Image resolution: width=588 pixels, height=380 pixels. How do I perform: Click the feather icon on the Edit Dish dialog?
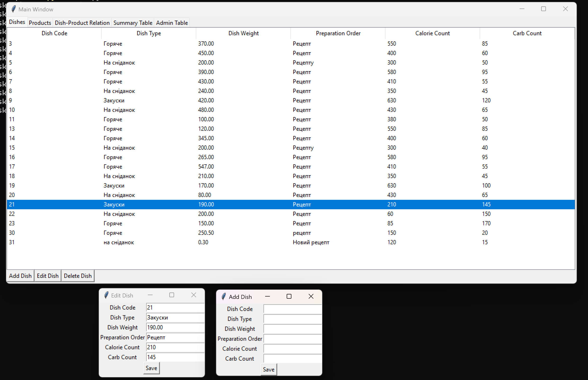pyautogui.click(x=107, y=295)
